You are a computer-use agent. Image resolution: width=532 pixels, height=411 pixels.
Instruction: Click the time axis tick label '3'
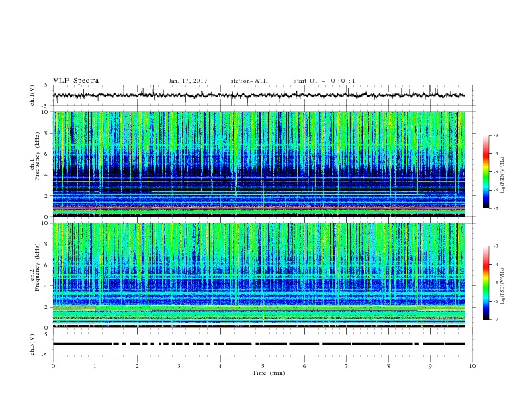click(x=179, y=366)
